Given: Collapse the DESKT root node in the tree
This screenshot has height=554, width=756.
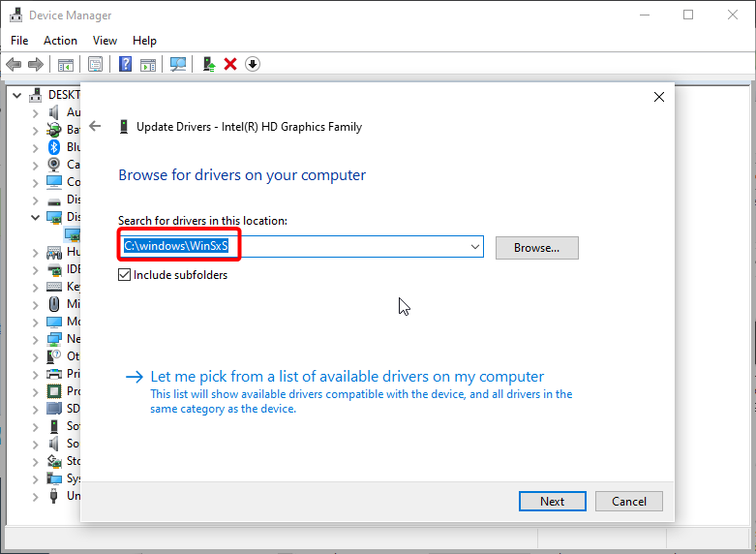Looking at the screenshot, I should coord(16,95).
